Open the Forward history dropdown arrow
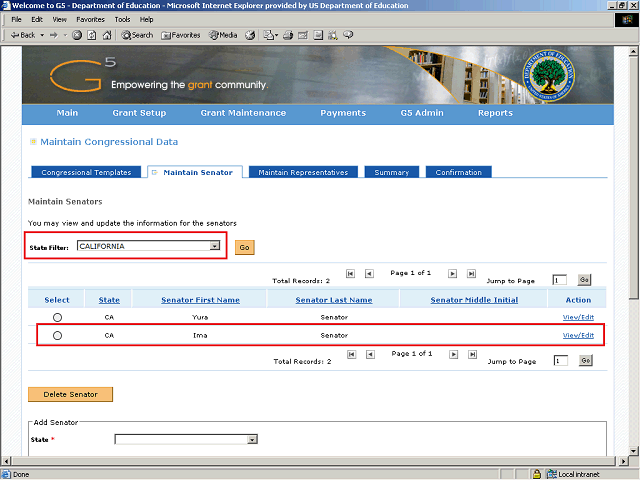This screenshot has width=640, height=480. [65, 35]
